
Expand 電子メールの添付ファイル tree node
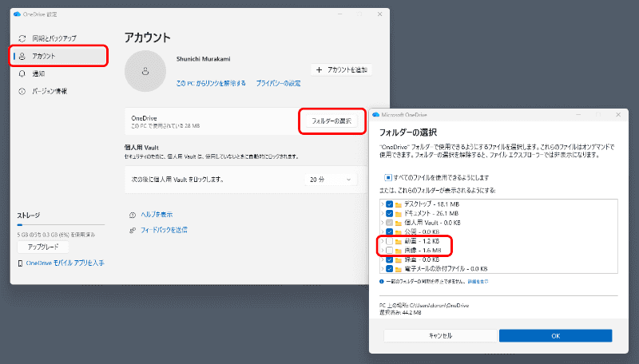383,269
